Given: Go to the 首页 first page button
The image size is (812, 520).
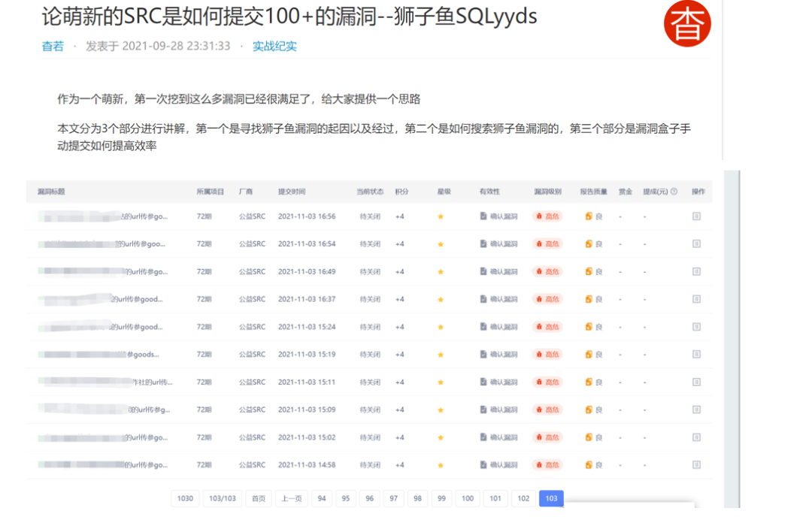Looking at the screenshot, I should pyautogui.click(x=259, y=498).
